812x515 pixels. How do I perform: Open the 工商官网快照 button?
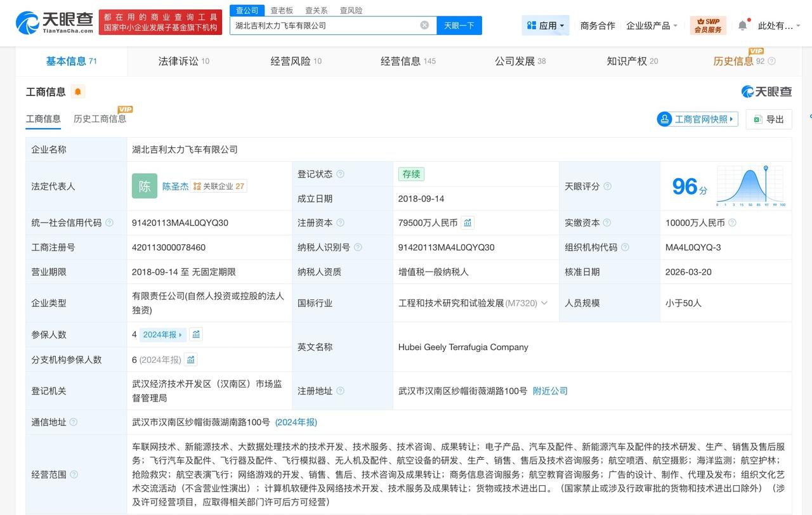pos(697,119)
